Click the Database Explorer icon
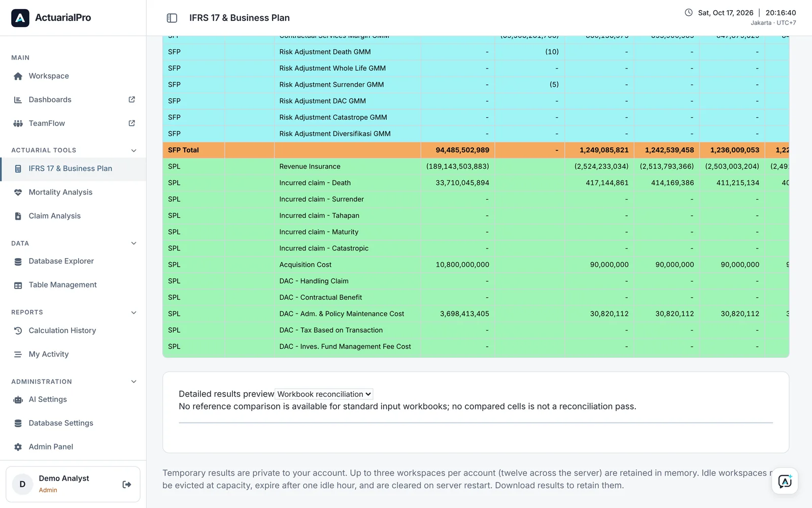 coord(18,261)
